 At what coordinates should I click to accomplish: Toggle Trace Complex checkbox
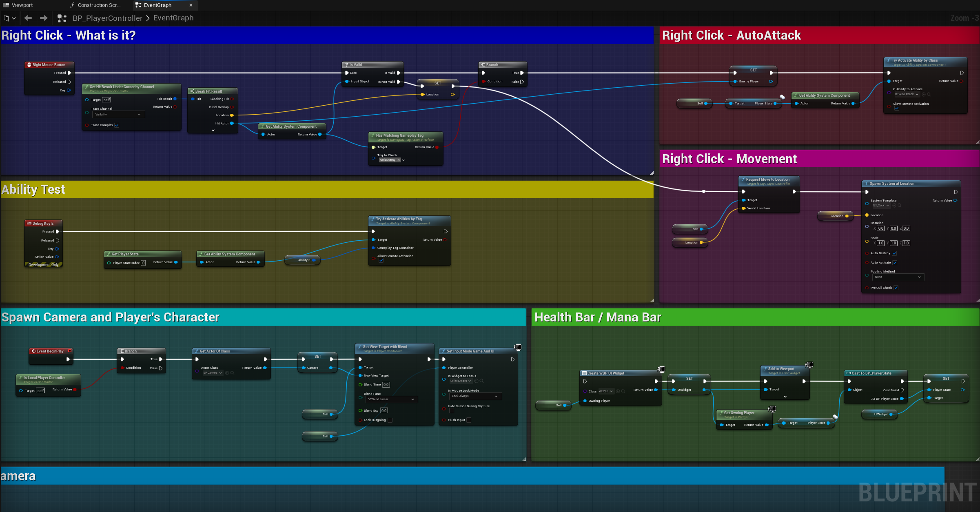pos(117,125)
